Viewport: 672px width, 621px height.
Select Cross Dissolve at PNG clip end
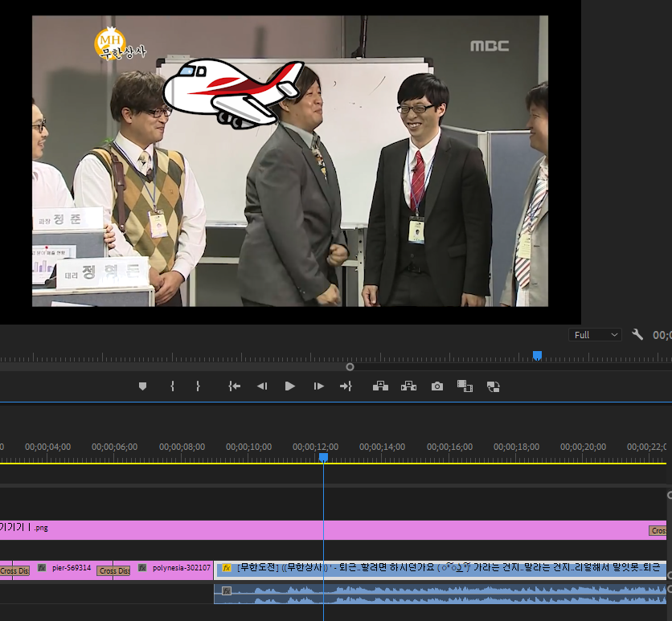click(658, 531)
